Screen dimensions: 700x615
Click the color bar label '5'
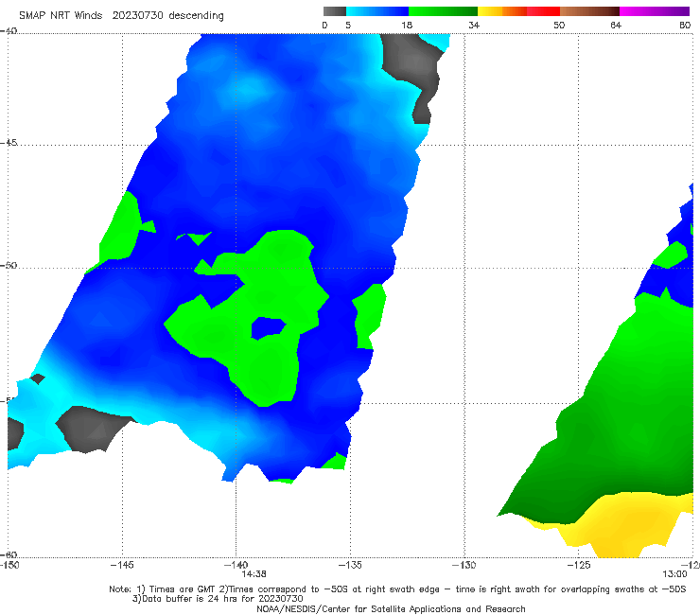(x=348, y=26)
